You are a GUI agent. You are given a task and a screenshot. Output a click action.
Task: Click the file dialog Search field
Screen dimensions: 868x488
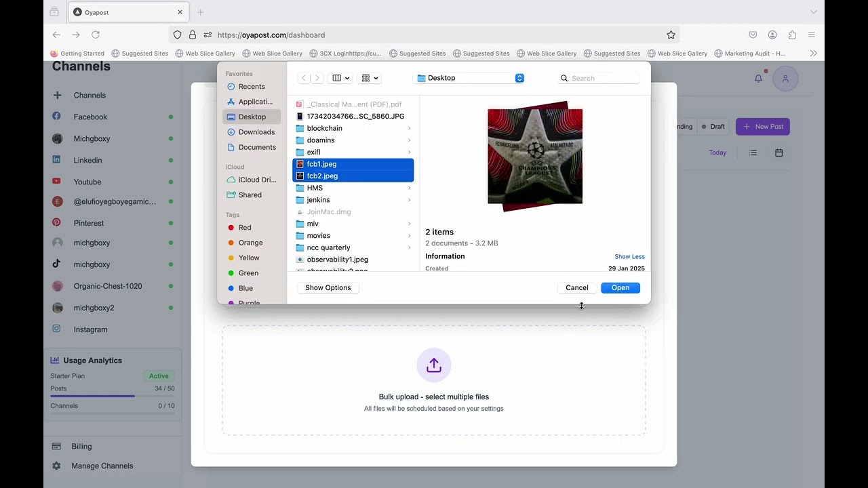click(599, 78)
